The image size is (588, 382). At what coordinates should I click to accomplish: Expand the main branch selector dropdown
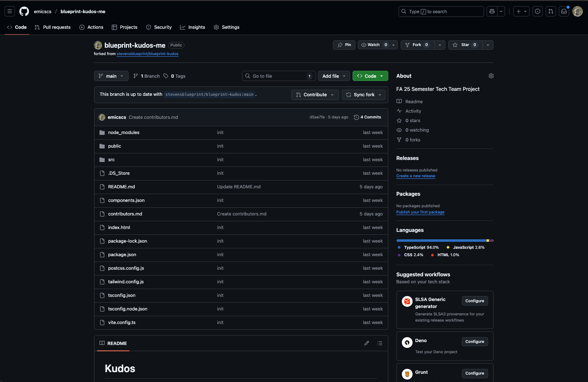[111, 76]
